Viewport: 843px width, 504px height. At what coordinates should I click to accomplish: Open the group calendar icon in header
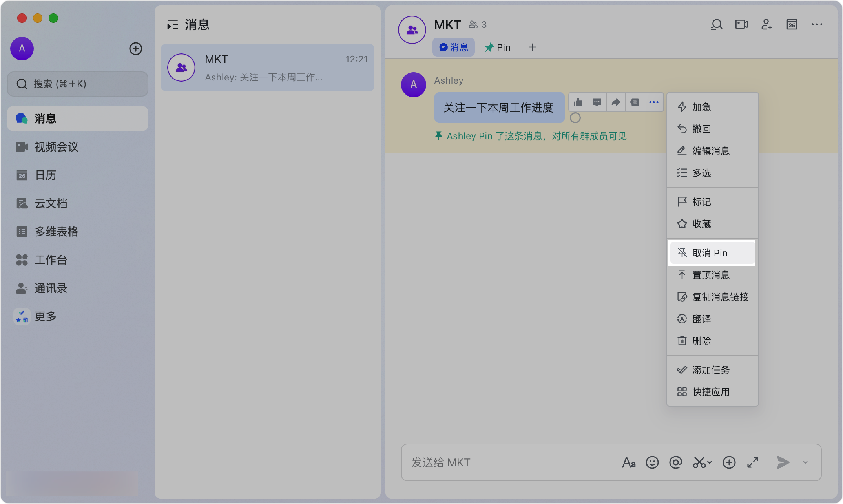[x=792, y=25]
